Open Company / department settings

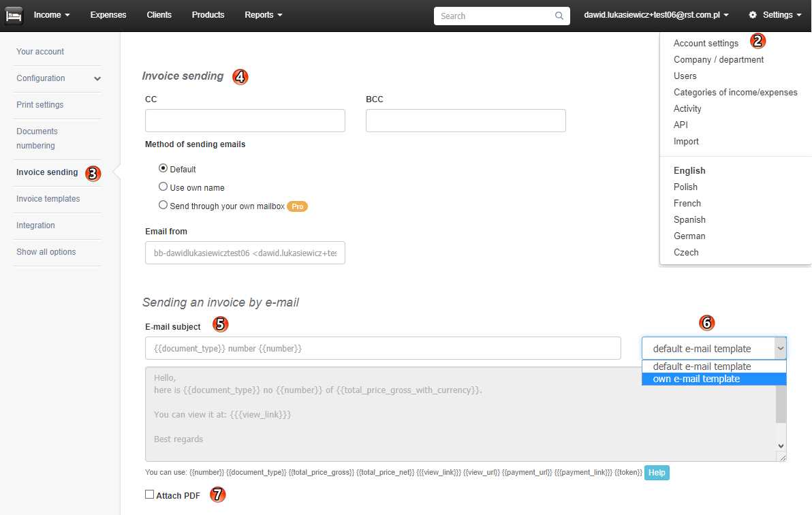coord(718,59)
